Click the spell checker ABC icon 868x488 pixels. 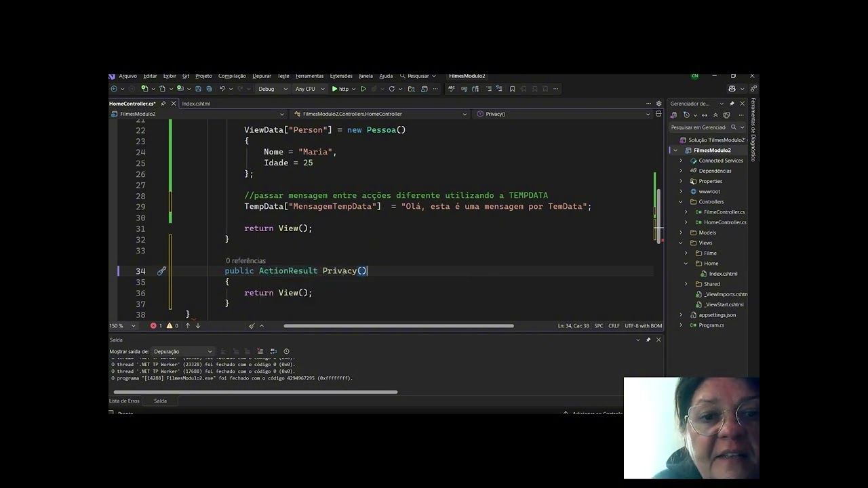pyautogui.click(x=452, y=89)
